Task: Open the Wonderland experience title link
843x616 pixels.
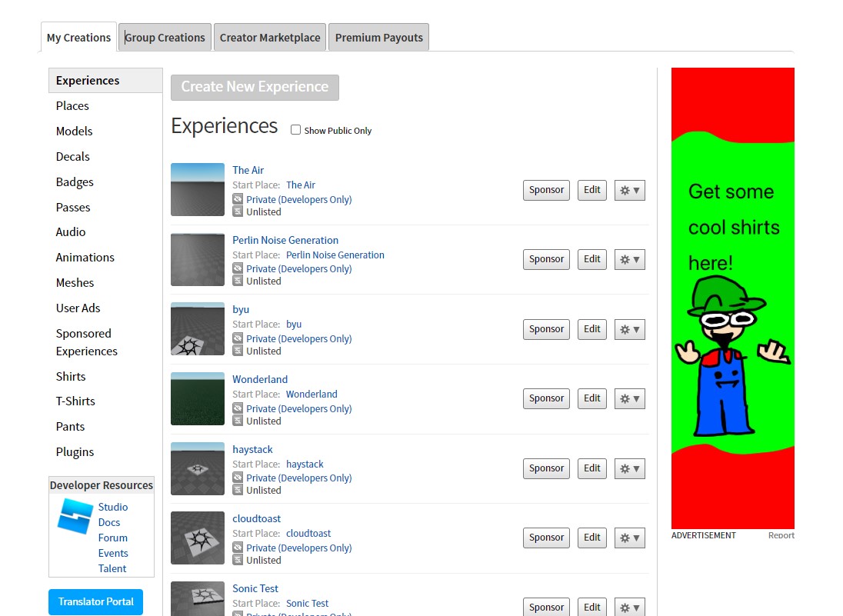Action: tap(260, 379)
